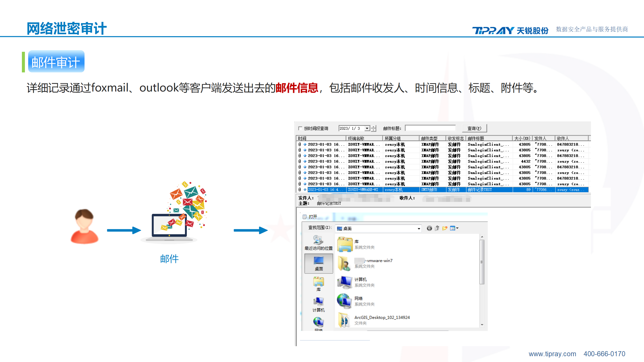Tick the 按时间段查询 checkbox
Screen dimensions: 644x362
[x=300, y=128]
